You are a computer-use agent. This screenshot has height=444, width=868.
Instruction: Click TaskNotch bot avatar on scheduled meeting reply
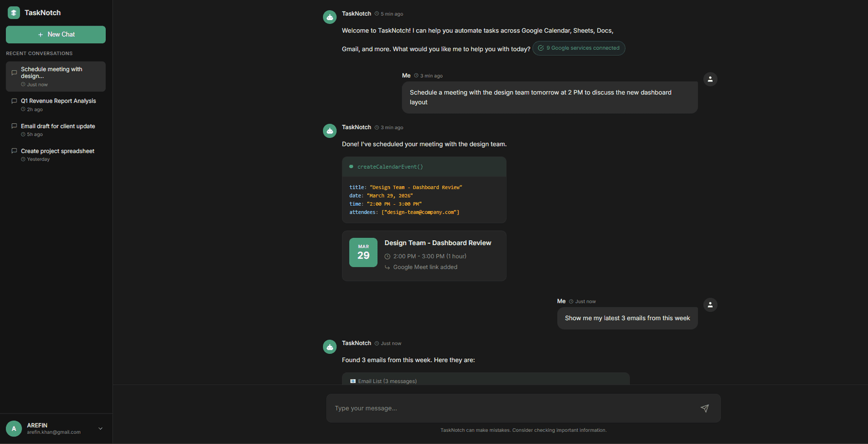[330, 131]
